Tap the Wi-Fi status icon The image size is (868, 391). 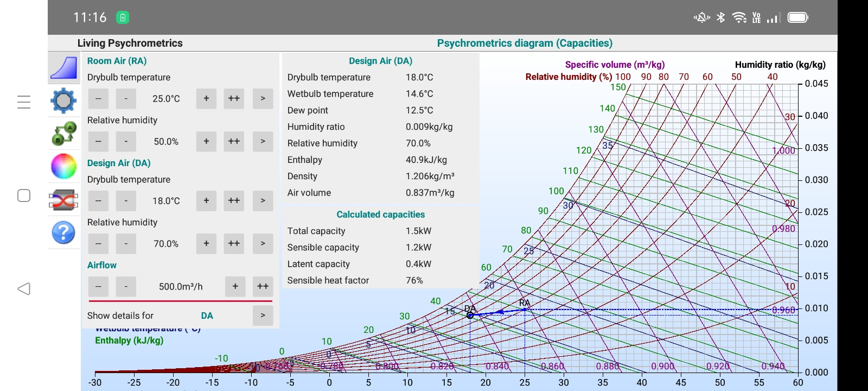(739, 17)
